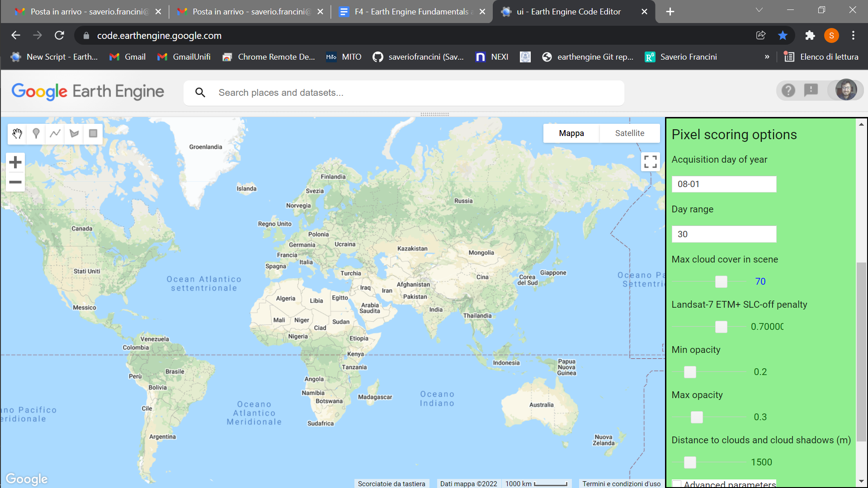Click the address bar URL
The image size is (868, 488).
pyautogui.click(x=159, y=35)
